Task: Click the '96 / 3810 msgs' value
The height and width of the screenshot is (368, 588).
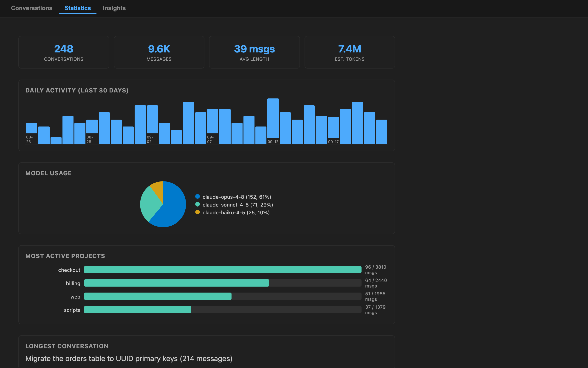Action: click(376, 270)
